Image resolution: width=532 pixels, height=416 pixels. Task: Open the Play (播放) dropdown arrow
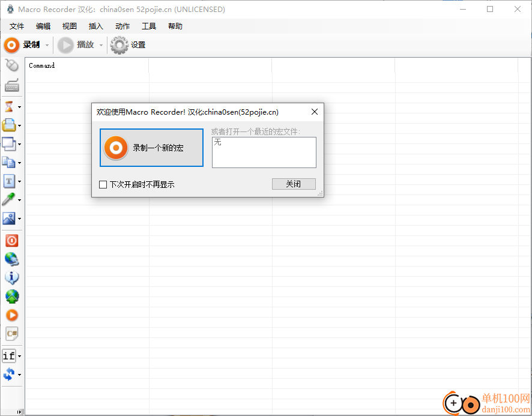point(101,45)
